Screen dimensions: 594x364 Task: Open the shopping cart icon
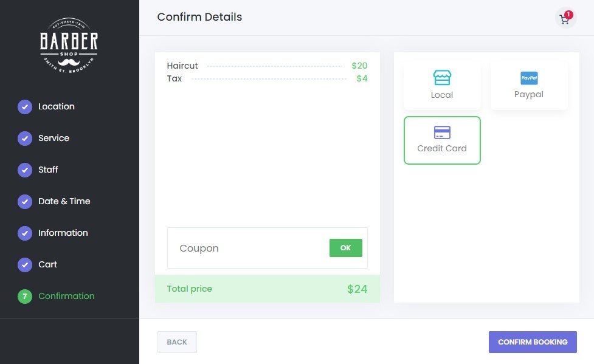(565, 19)
